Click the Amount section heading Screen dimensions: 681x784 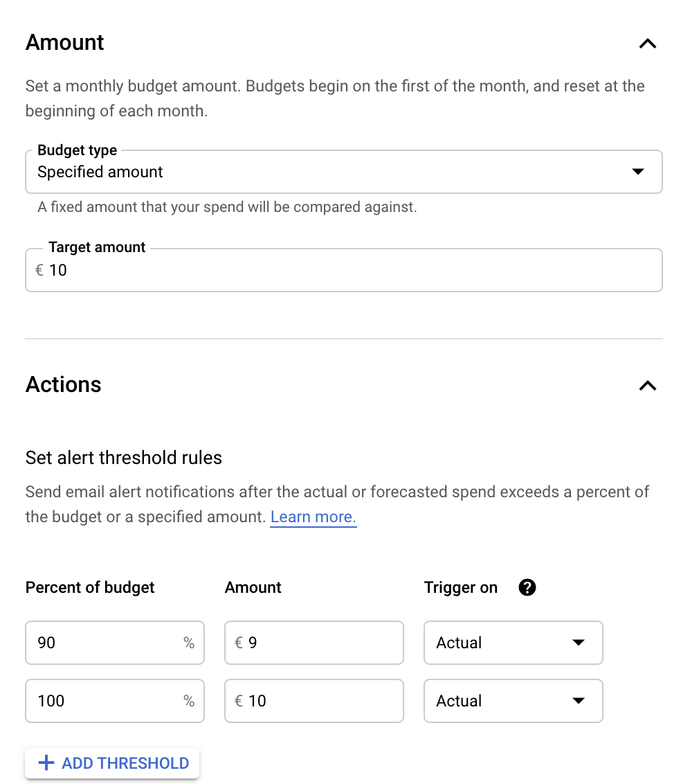pyautogui.click(x=65, y=42)
